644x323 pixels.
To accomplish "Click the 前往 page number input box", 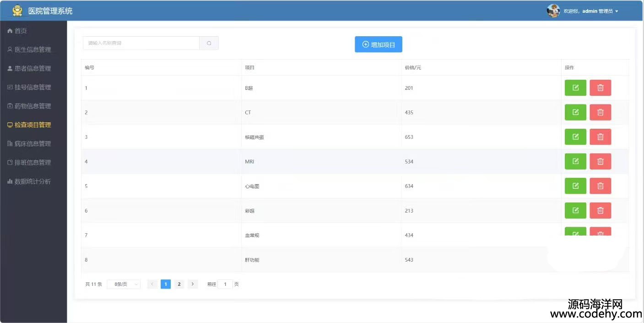I will (x=225, y=285).
